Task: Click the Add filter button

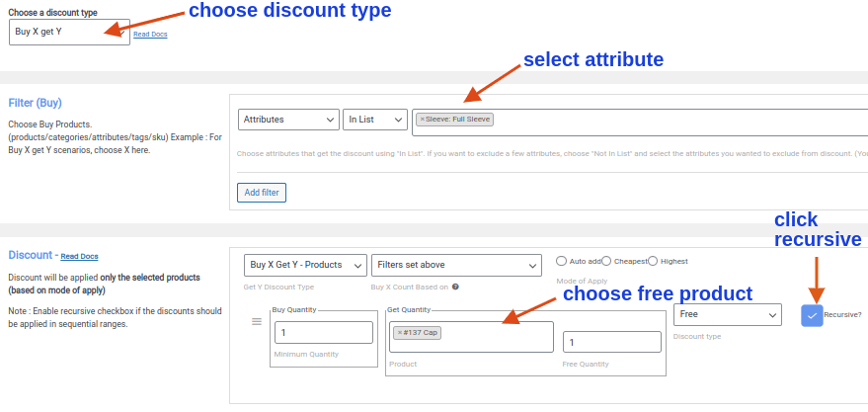Action: 262,192
